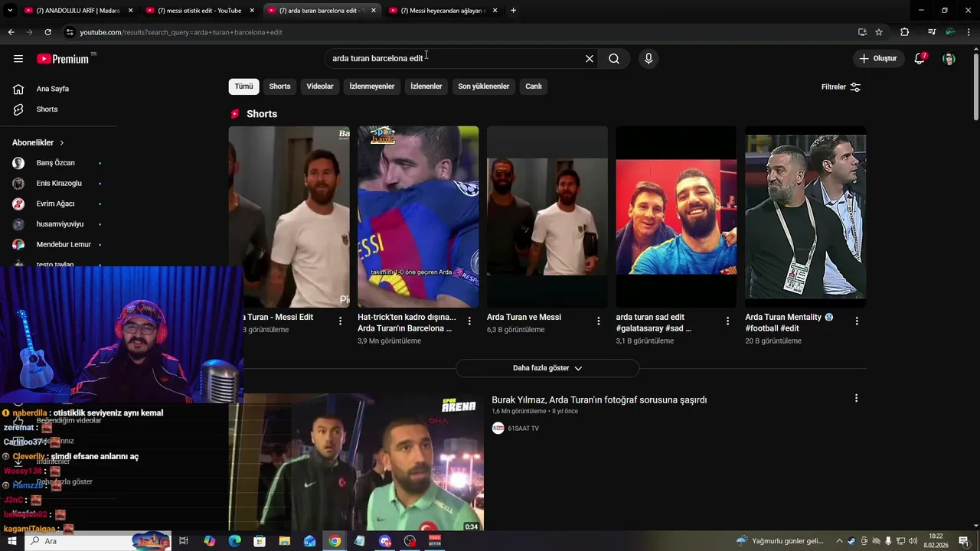Open options for Arda Turan - Messi Edit short
The image size is (980, 551).
pos(341,321)
